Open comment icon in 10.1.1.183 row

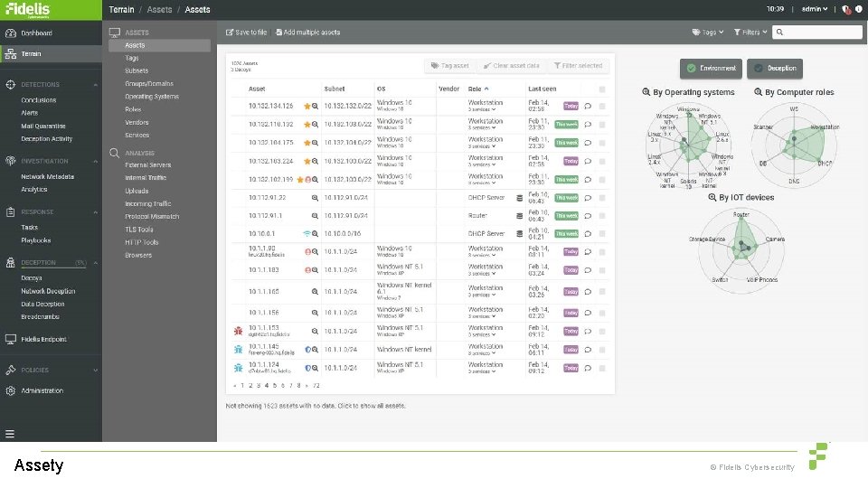coord(588,270)
